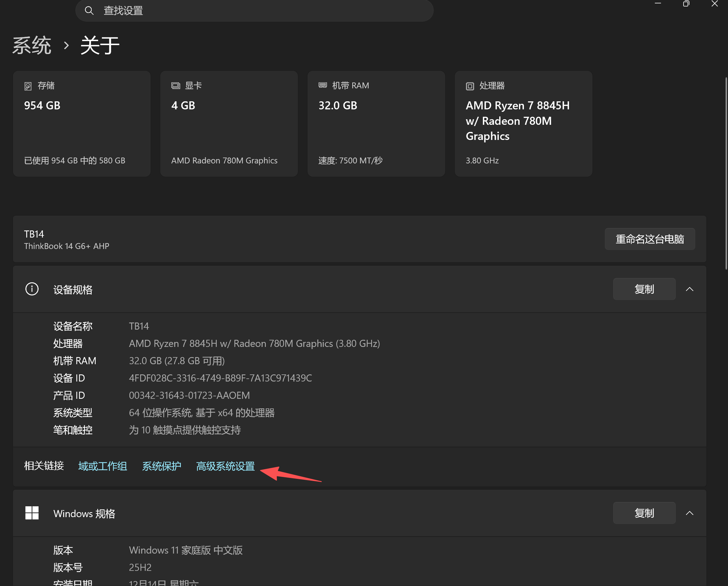
Task: Copy the device specifications with 复制
Action: pos(644,289)
